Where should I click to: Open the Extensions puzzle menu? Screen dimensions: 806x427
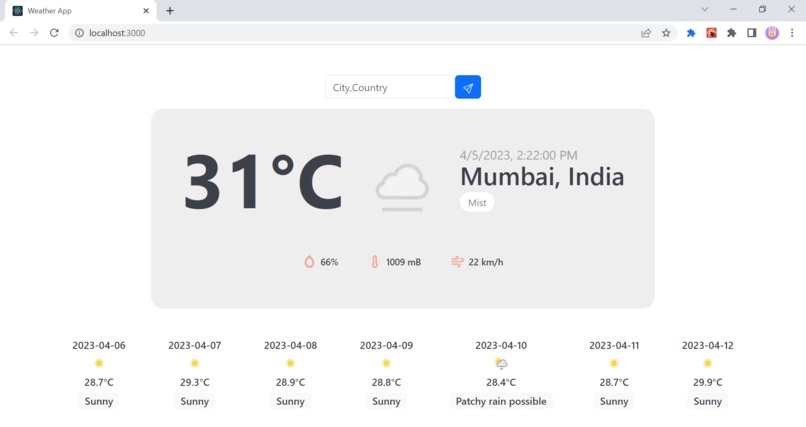pos(731,33)
